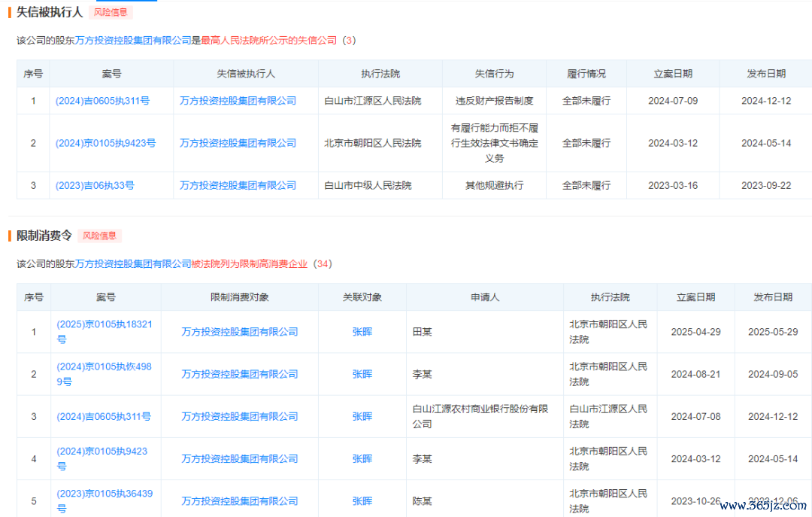Select 全部未履行 in the 违反财产报告制度 row
The image size is (812, 517).
coord(586,101)
